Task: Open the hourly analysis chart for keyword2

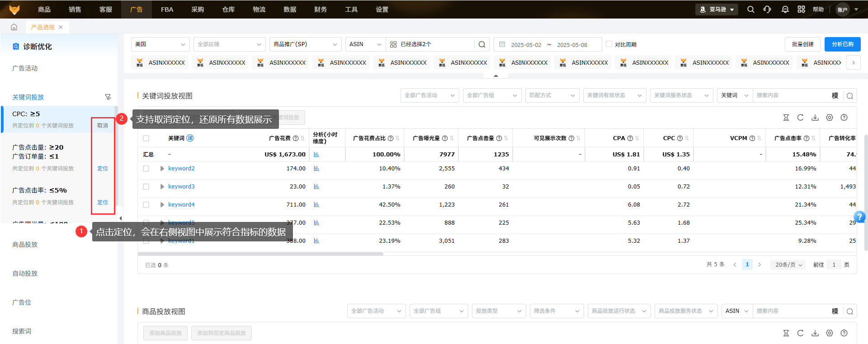Action: click(316, 169)
